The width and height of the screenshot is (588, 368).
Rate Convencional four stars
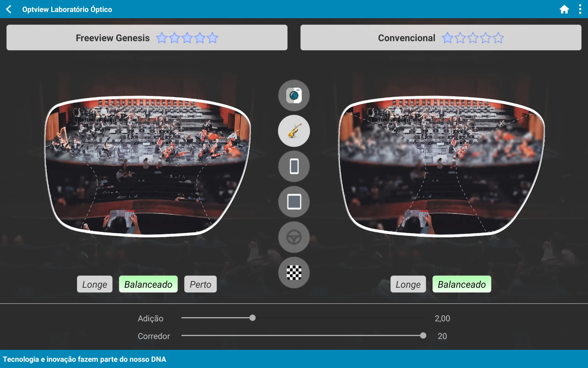(x=486, y=38)
